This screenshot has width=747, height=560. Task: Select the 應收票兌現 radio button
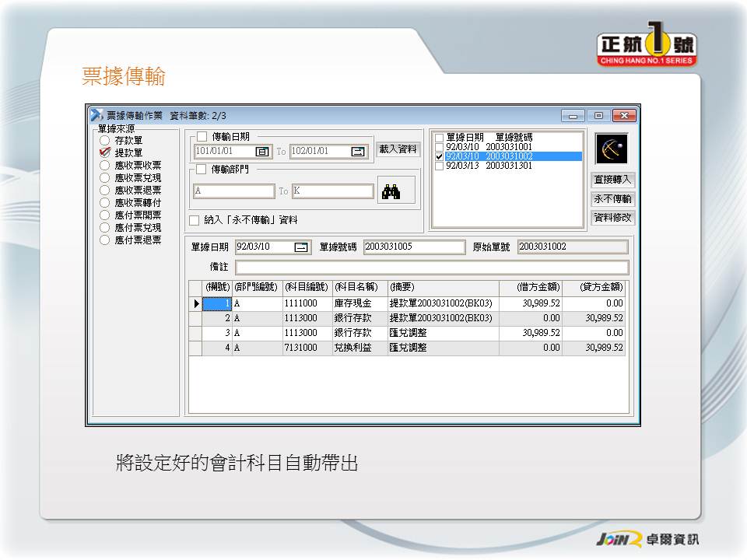tap(105, 178)
